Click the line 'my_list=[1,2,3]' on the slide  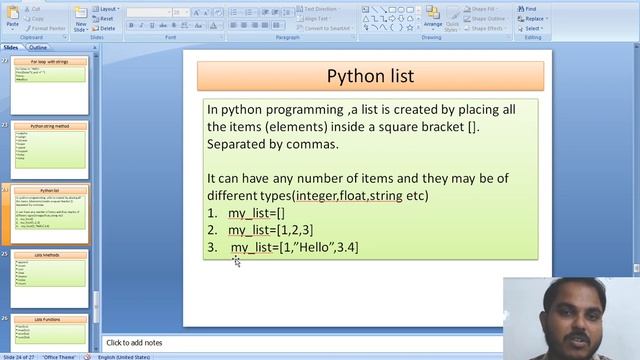tap(271, 230)
